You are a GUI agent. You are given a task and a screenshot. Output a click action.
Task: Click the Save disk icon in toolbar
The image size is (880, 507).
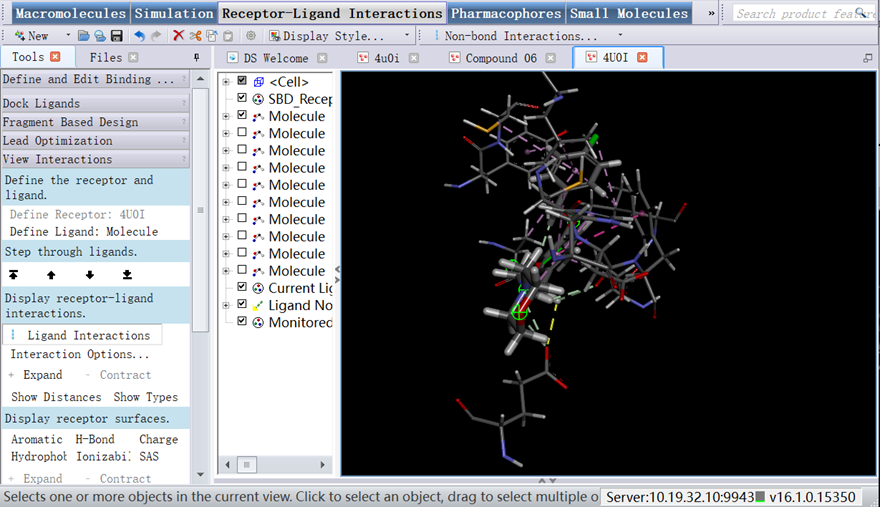[117, 36]
